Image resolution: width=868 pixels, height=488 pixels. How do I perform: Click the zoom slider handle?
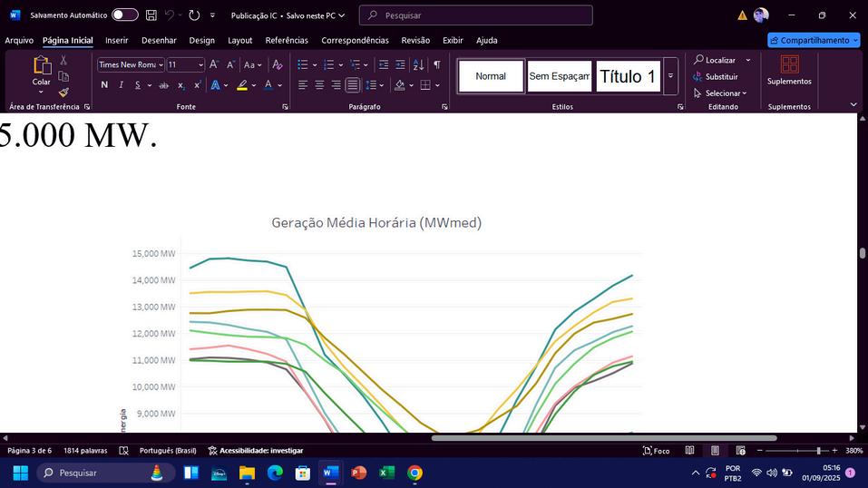point(818,450)
